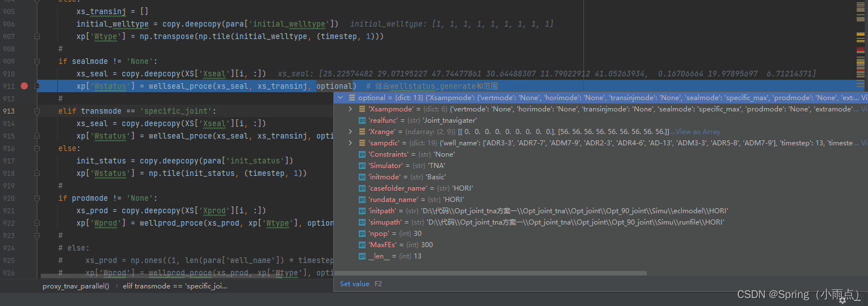Select the 'npop' = 30 row
The height and width of the screenshot is (306, 868).
(600, 234)
